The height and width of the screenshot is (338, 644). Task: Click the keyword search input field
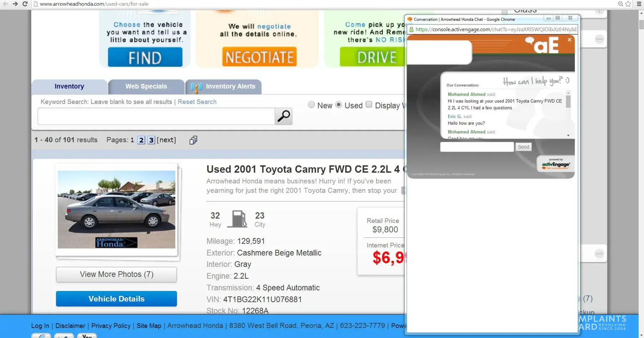[x=156, y=116]
